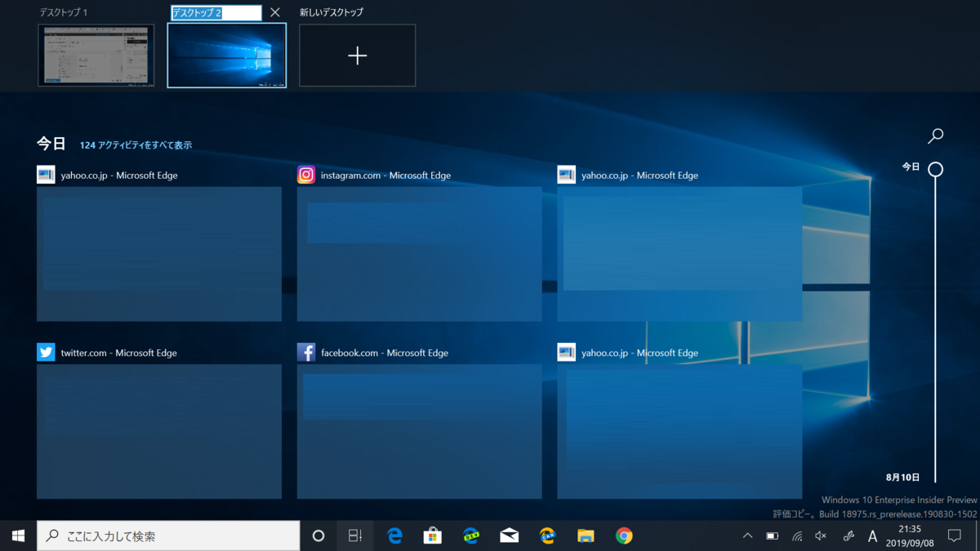The image size is (980, 551).
Task: Click 'facebook.com - Microsoft Edge' title
Action: point(385,353)
